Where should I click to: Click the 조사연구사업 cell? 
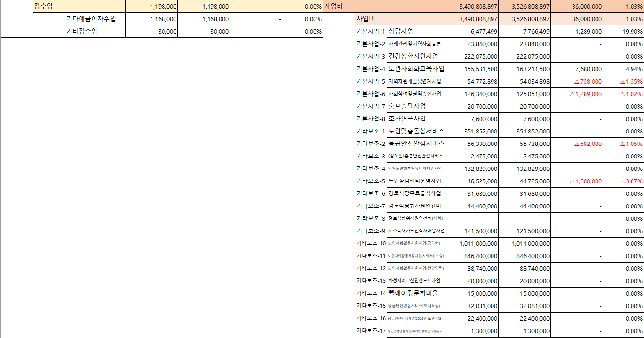[x=407, y=119]
